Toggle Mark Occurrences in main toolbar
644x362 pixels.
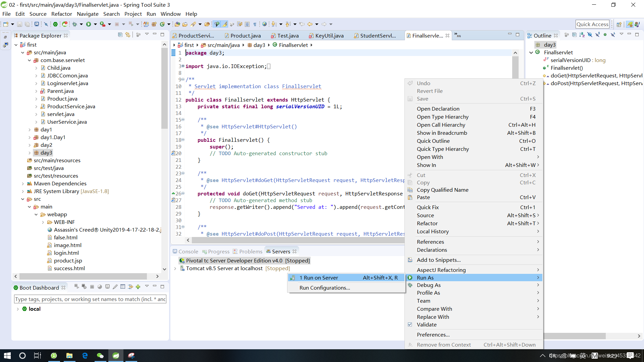coord(225,24)
